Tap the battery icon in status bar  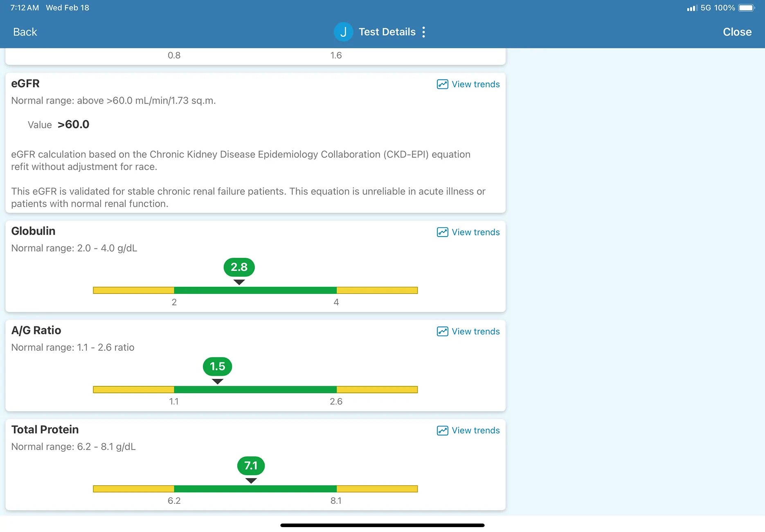[x=747, y=8]
